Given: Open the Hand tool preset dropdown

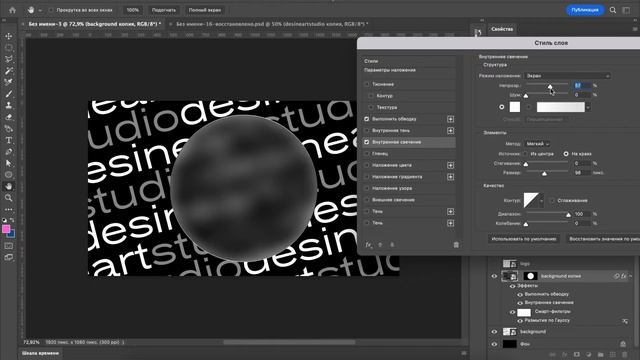Looking at the screenshot, I should click(40, 10).
